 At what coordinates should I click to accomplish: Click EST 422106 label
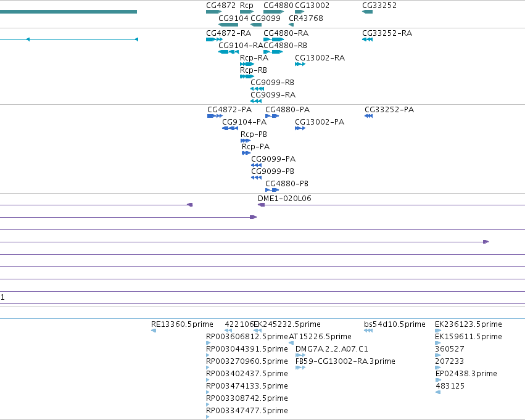tap(239, 324)
